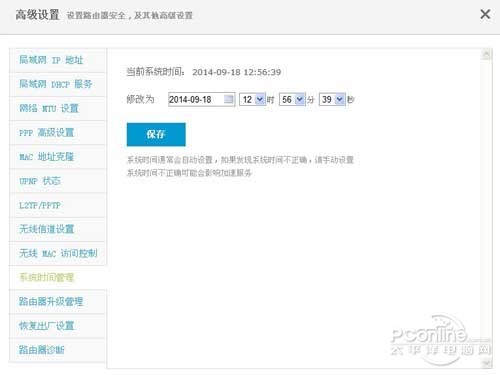
Task: Open 局域网 DHCP 服务 page
Action: click(x=58, y=84)
